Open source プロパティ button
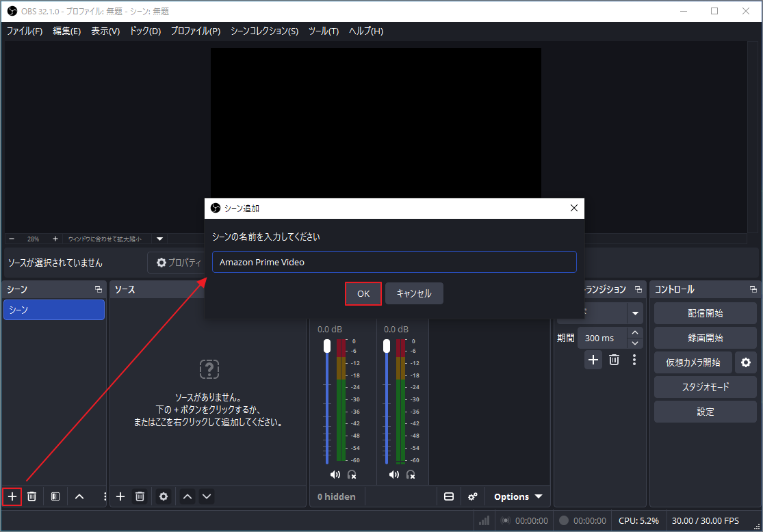The height and width of the screenshot is (532, 763). [178, 263]
